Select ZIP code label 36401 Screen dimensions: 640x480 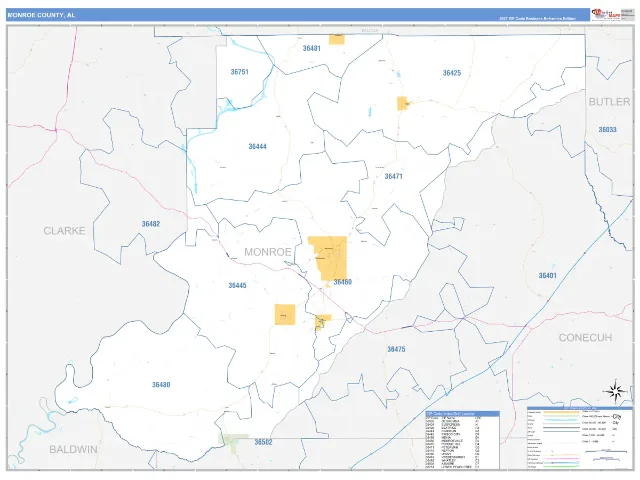tap(547, 276)
